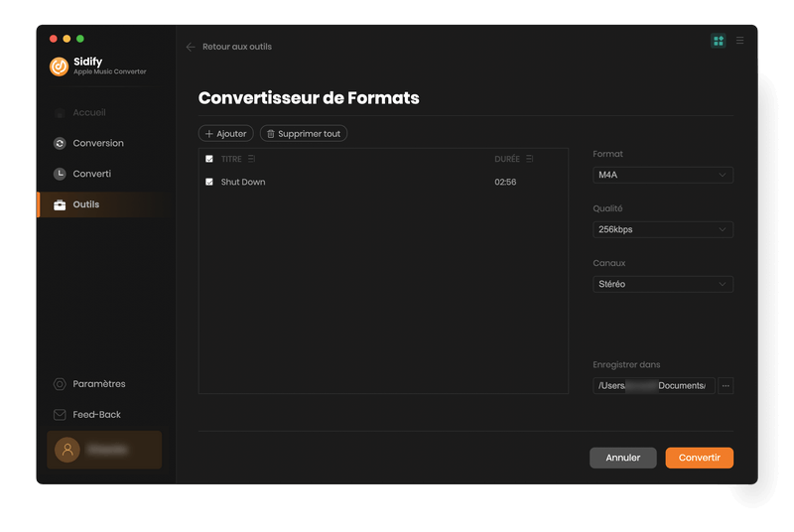
Task: Open the Conversion section
Action: pos(97,143)
